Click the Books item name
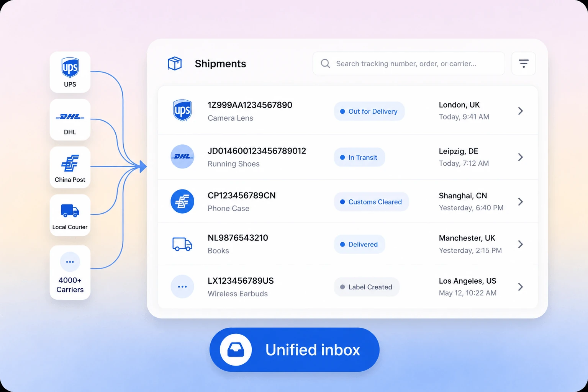Image resolution: width=588 pixels, height=392 pixels. point(218,251)
